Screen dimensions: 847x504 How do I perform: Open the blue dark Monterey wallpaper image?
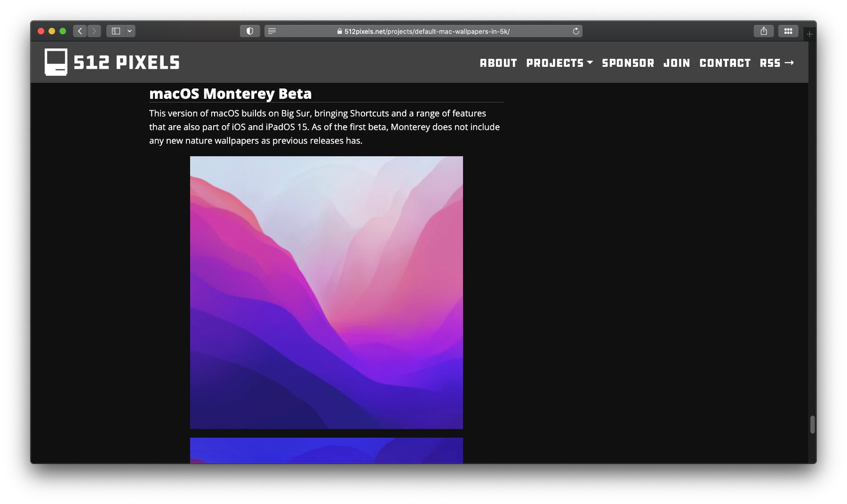[x=327, y=450]
